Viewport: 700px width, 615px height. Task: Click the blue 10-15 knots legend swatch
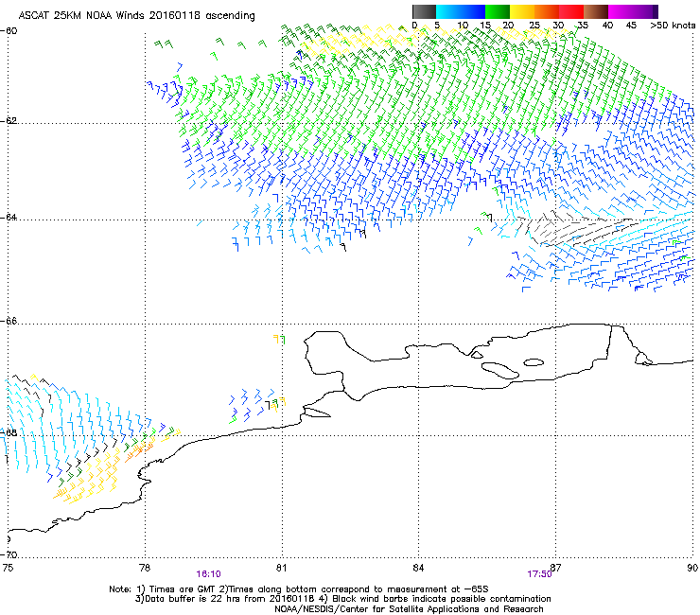473,11
